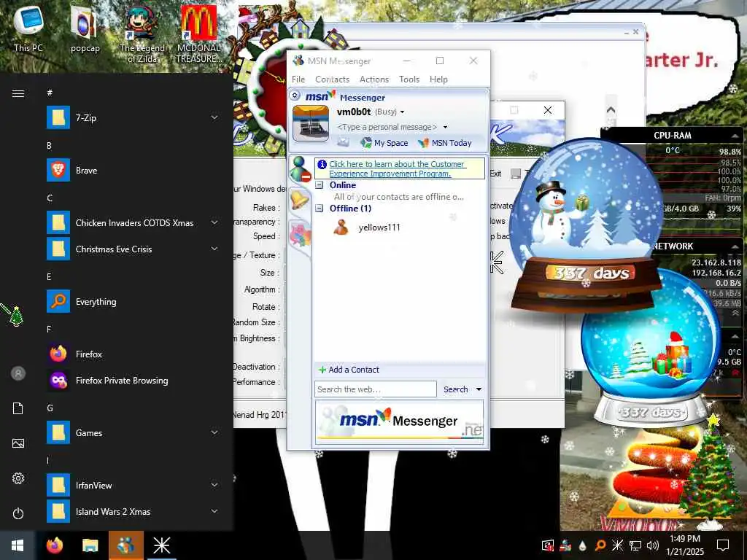Open the Help menu
Screen dimensions: 747x560
click(438, 79)
